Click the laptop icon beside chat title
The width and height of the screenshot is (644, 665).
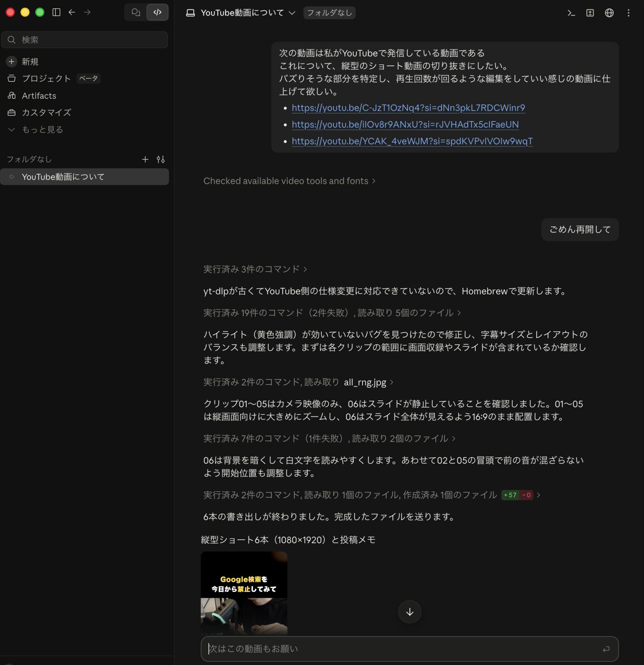click(190, 13)
